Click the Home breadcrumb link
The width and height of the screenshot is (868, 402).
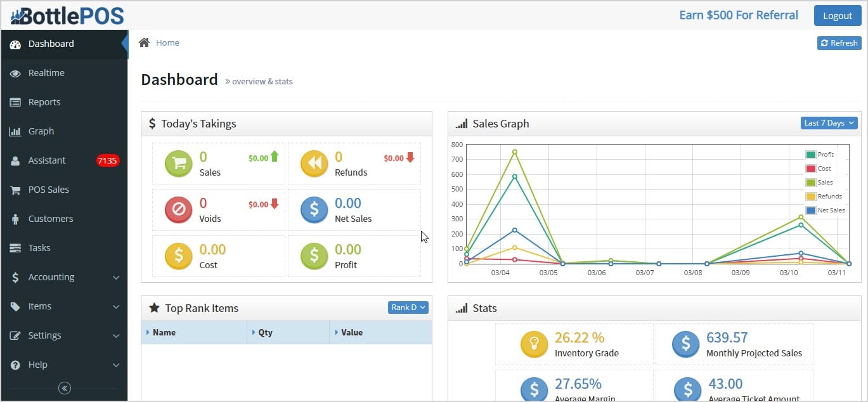(167, 42)
